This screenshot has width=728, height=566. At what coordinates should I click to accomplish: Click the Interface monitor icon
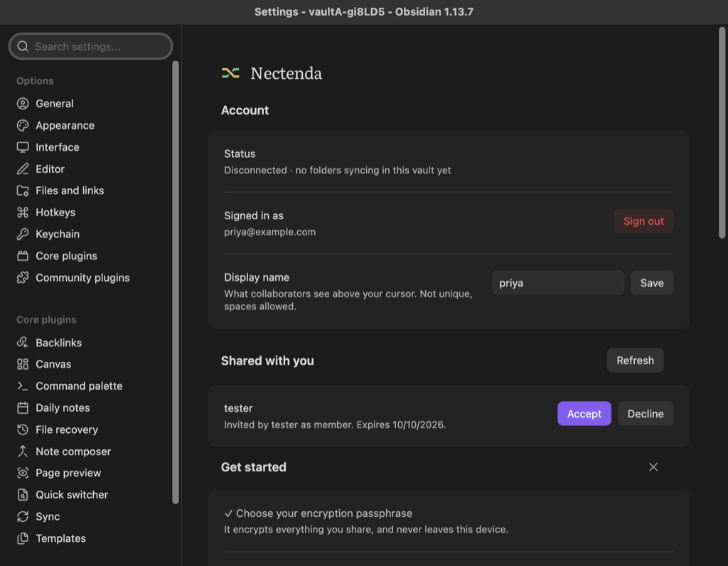click(x=23, y=147)
